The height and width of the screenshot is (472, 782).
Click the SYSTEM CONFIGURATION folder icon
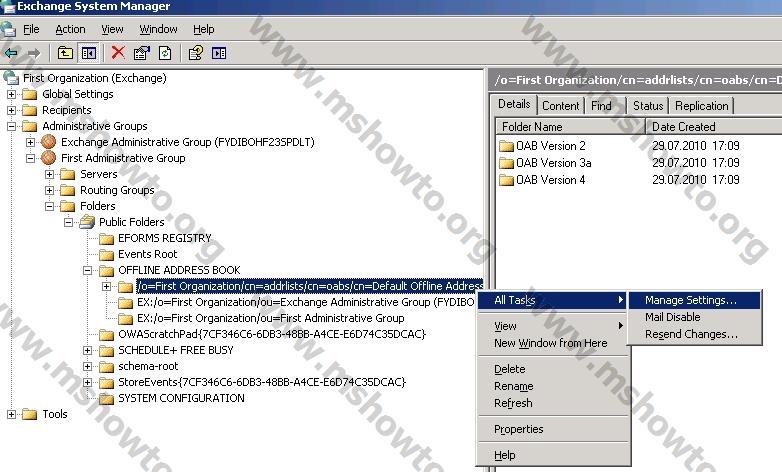click(x=106, y=398)
